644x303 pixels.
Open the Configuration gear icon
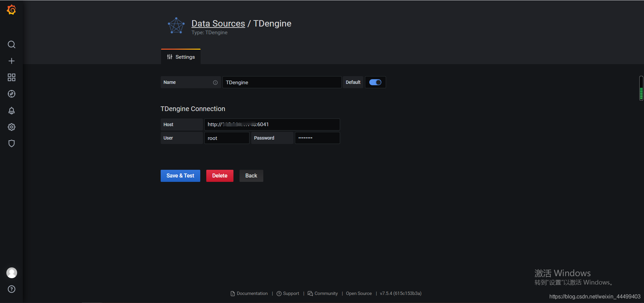11,127
